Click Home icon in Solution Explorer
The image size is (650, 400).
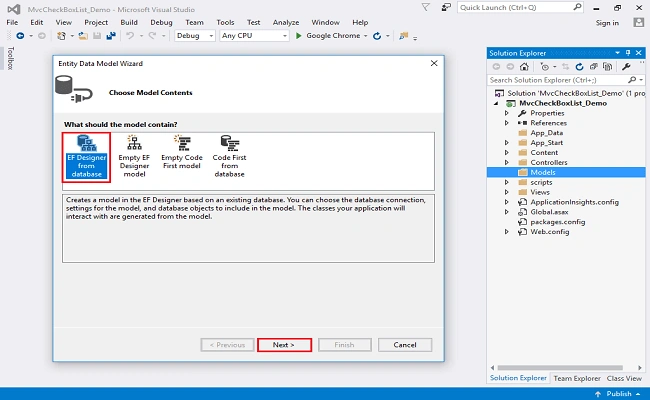(524, 67)
